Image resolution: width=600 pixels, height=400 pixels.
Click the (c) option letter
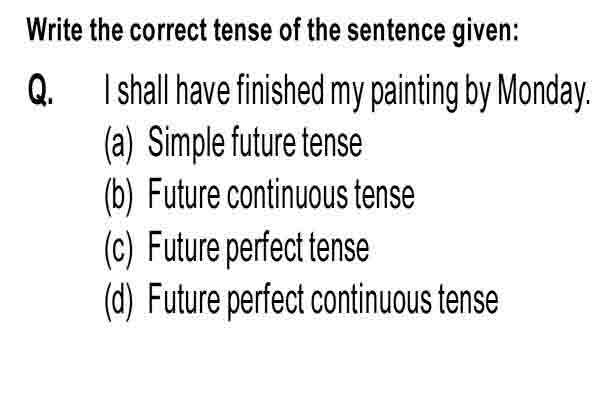(119, 249)
